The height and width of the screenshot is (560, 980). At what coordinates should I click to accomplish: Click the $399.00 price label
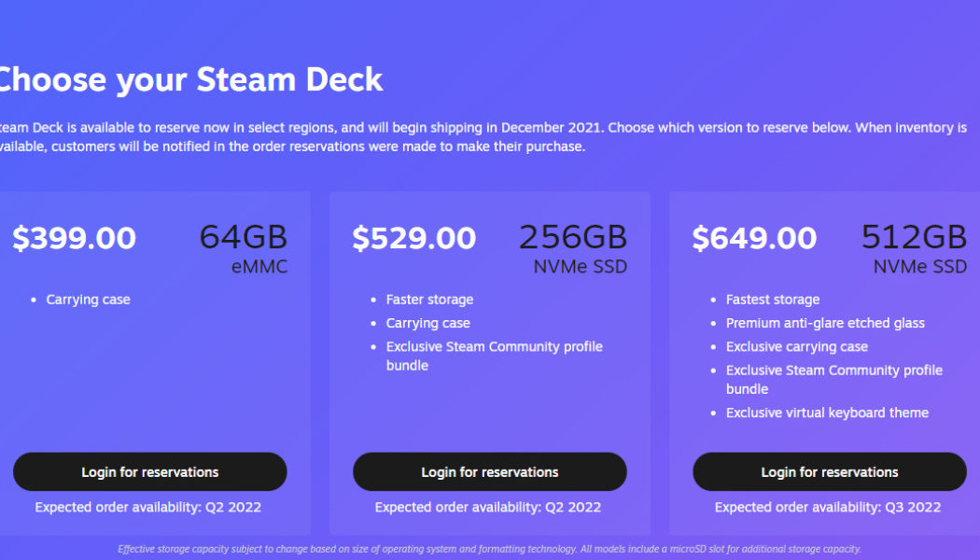click(x=74, y=238)
